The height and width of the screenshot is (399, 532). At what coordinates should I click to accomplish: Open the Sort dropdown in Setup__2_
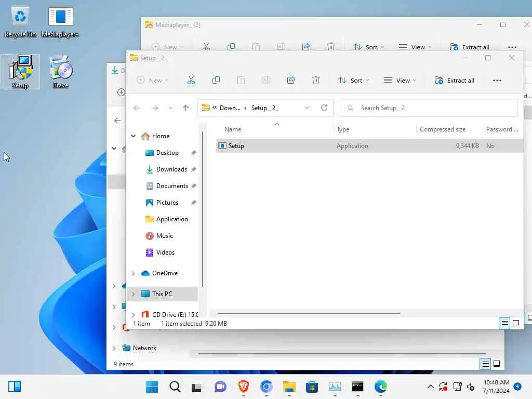(353, 81)
